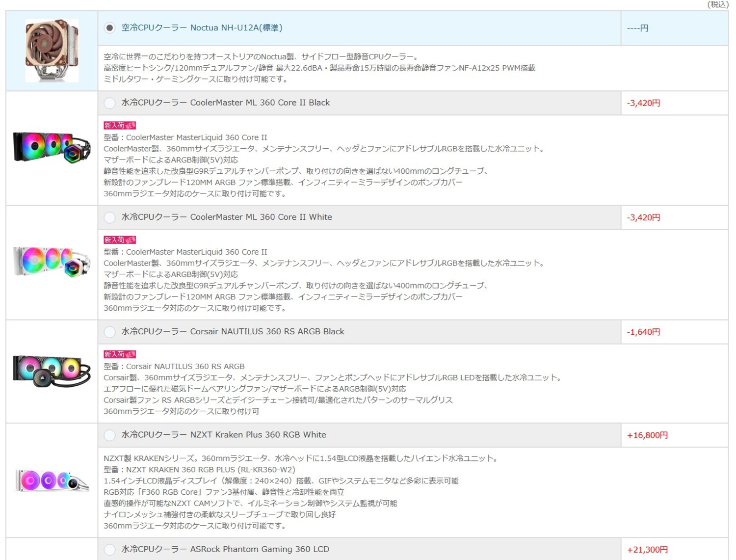Click the 水冷CPUクーラー CoolerMaster ML 360 Core II Black label
Image resolution: width=736 pixels, height=560 pixels.
(x=226, y=103)
